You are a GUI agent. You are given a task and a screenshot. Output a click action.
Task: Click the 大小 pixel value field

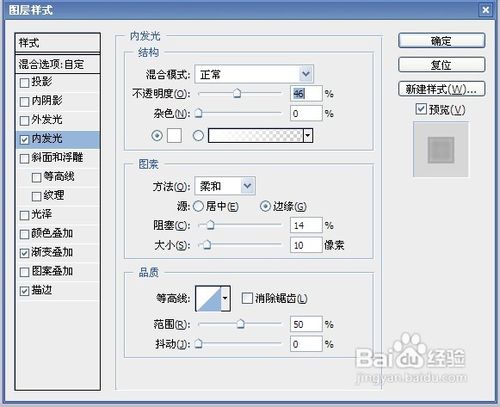click(306, 245)
